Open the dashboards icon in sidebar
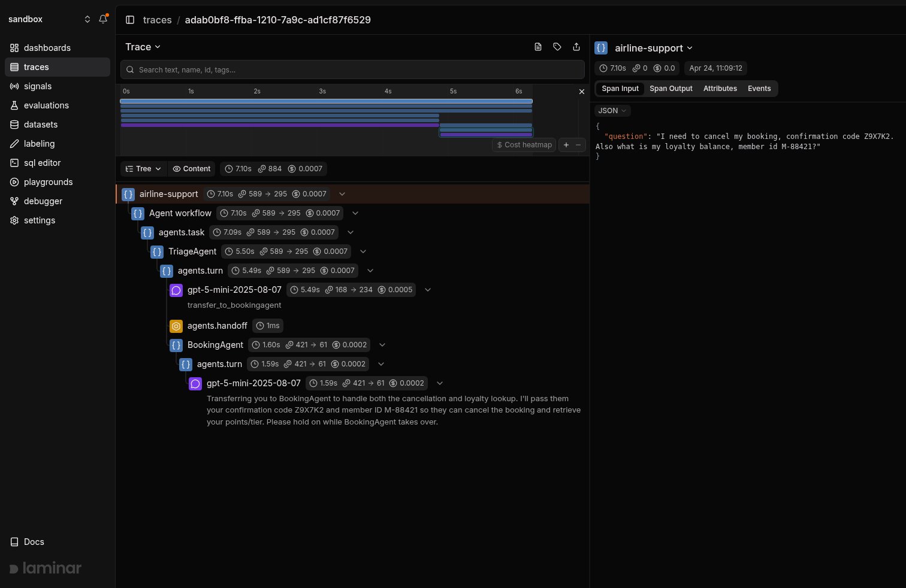906x588 pixels. click(14, 48)
